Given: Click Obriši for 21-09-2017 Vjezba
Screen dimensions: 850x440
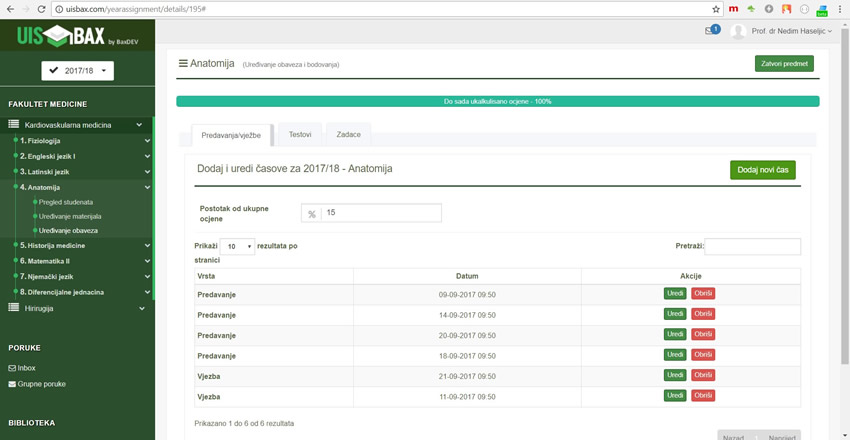Looking at the screenshot, I should pos(703,376).
